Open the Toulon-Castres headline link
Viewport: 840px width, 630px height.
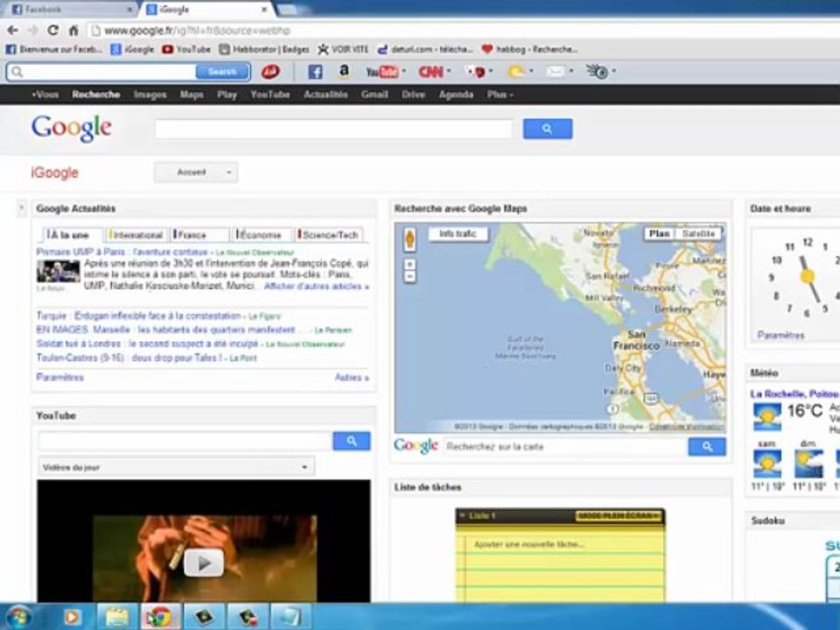coord(129,357)
